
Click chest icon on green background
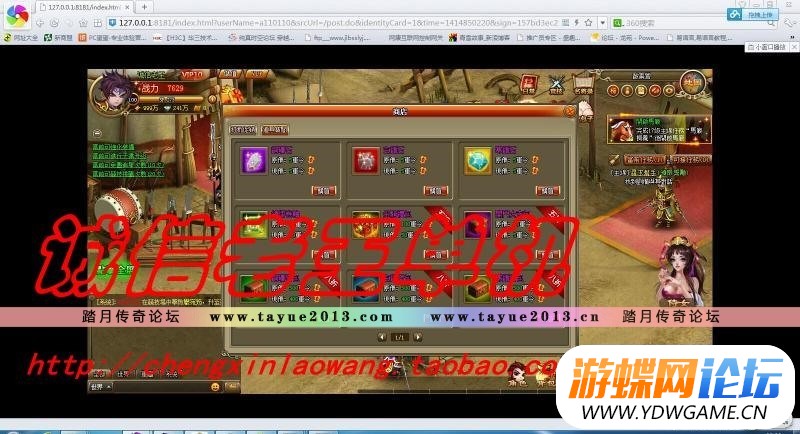254,289
